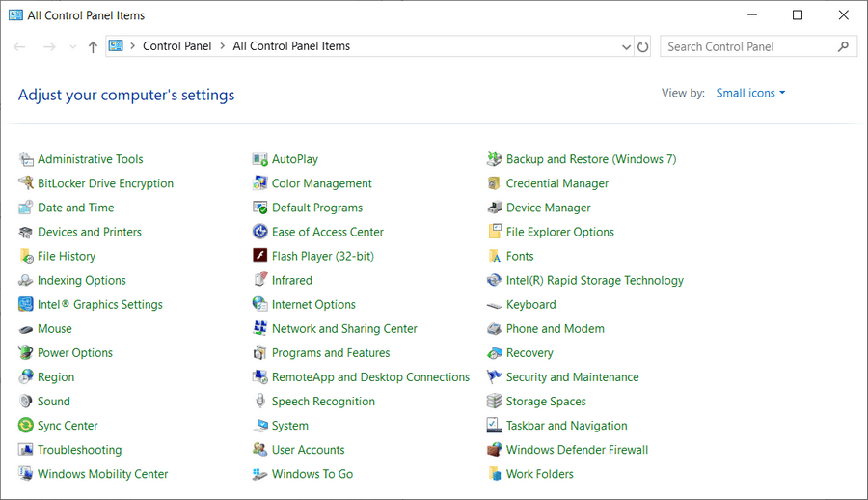Open the View by Small icons dropdown
This screenshot has width=868, height=500.
tap(750, 93)
